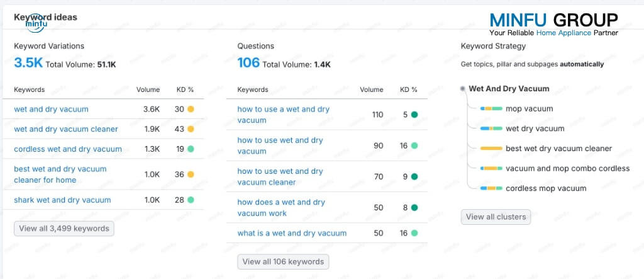Image resolution: width=644 pixels, height=279 pixels.
Task: Click the 'View all 3,499 keywords' button
Action: pyautogui.click(x=64, y=229)
